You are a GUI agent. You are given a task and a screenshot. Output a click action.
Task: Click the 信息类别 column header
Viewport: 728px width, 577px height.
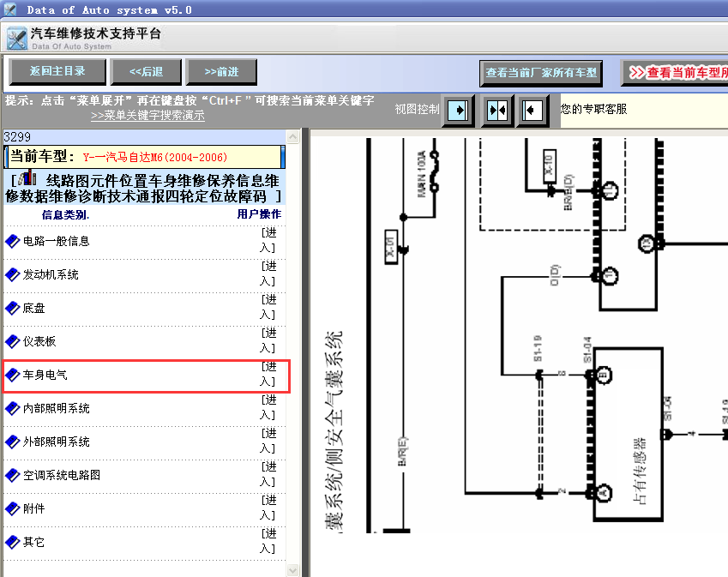(65, 215)
